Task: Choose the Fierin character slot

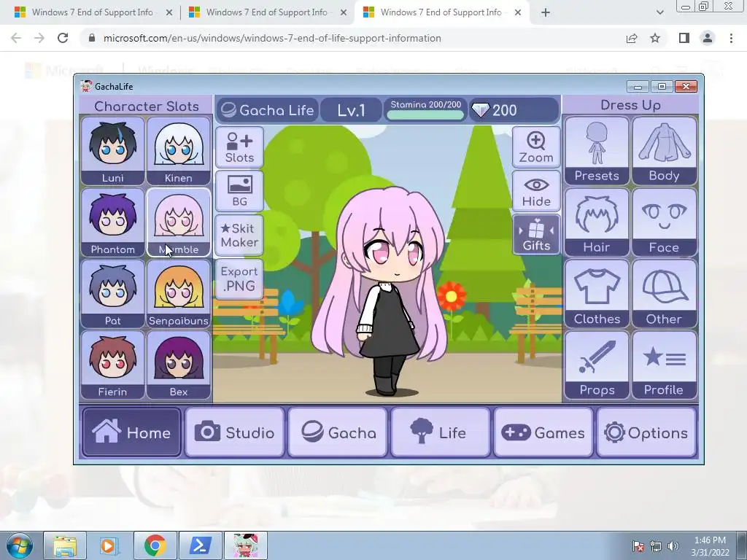Action: point(112,365)
